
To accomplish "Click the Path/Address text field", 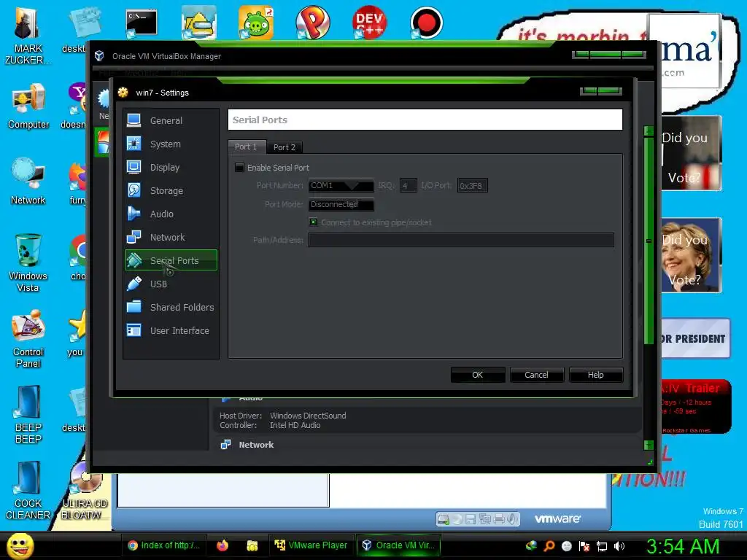I will (461, 239).
